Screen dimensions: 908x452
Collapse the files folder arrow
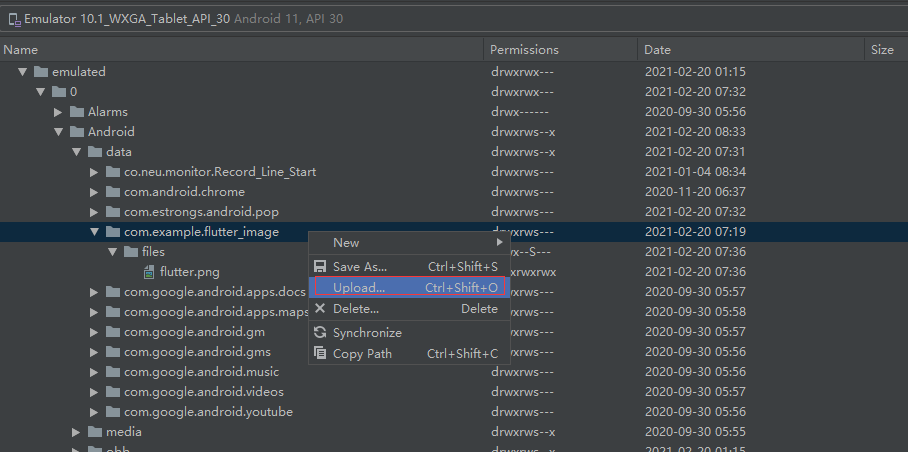tap(112, 252)
